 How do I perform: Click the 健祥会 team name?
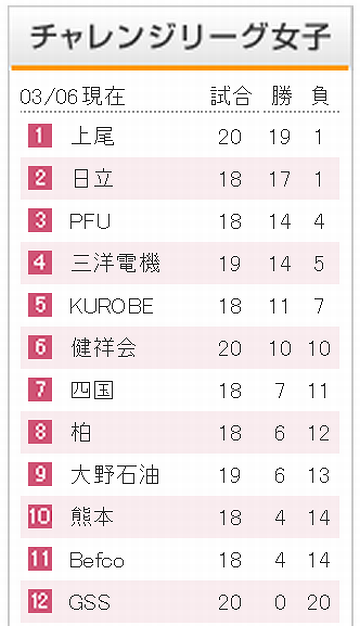(104, 348)
